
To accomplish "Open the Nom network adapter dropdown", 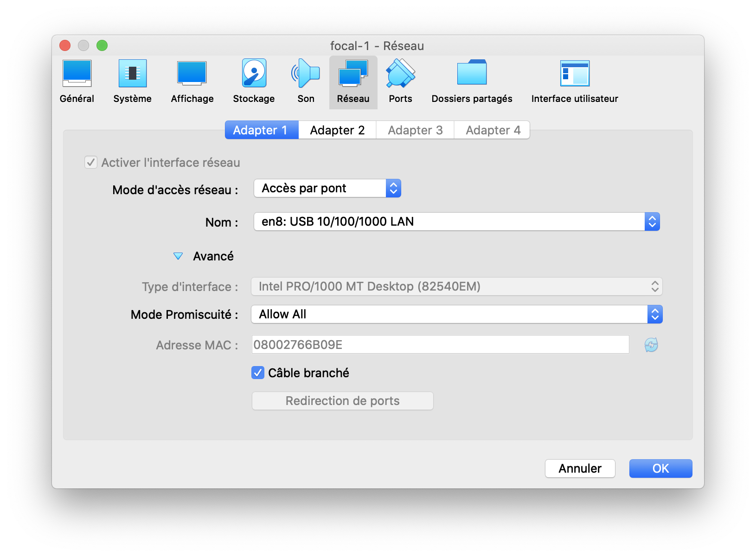I will [x=457, y=222].
